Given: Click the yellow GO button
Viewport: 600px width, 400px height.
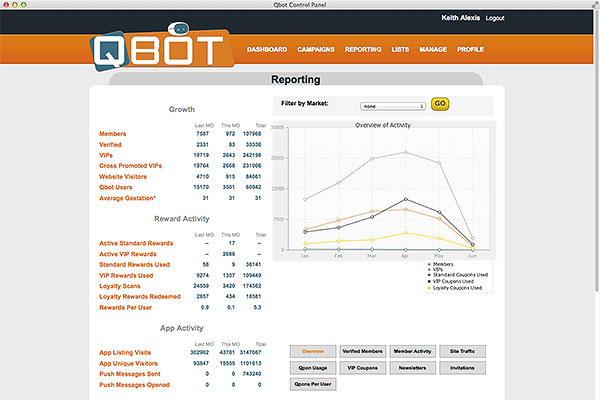Looking at the screenshot, I should pos(440,104).
